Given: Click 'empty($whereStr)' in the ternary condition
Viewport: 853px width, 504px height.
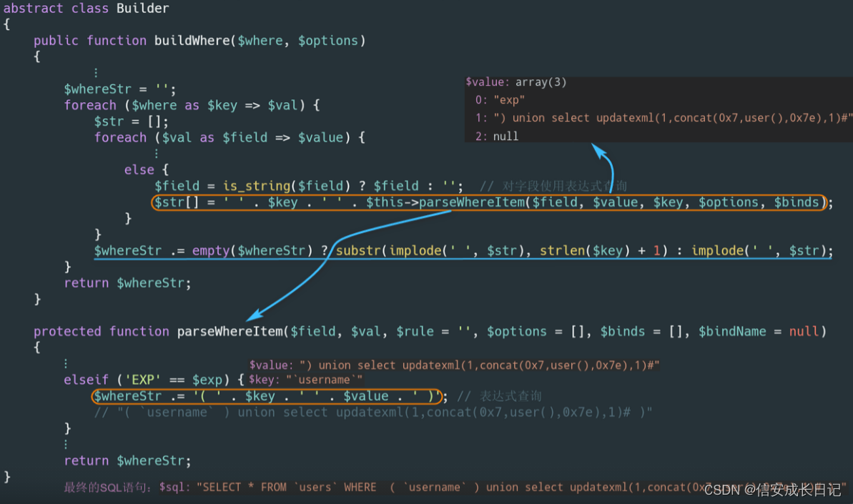Looking at the screenshot, I should pyautogui.click(x=252, y=251).
